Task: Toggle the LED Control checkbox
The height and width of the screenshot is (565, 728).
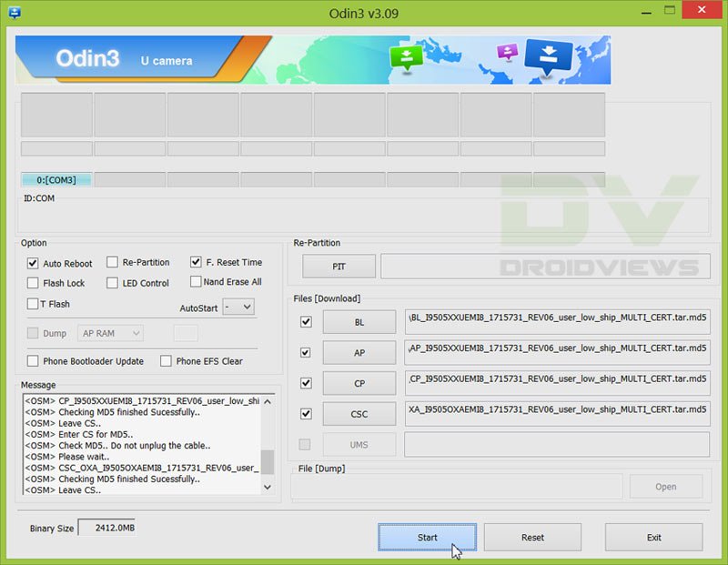Action: coord(112,283)
